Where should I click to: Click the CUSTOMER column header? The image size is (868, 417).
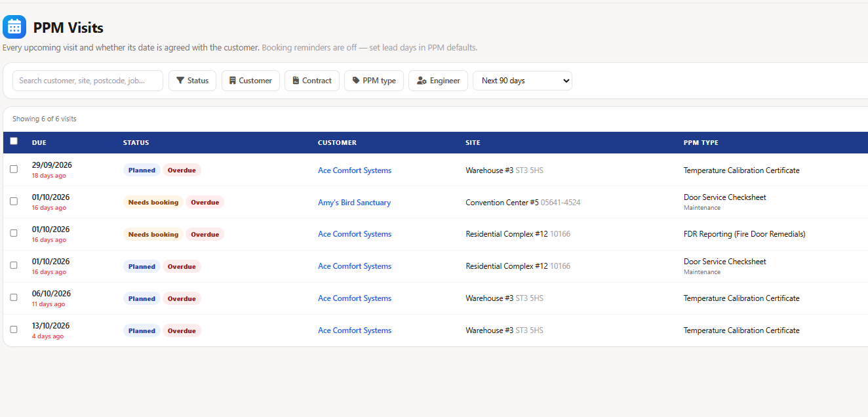pyautogui.click(x=337, y=143)
